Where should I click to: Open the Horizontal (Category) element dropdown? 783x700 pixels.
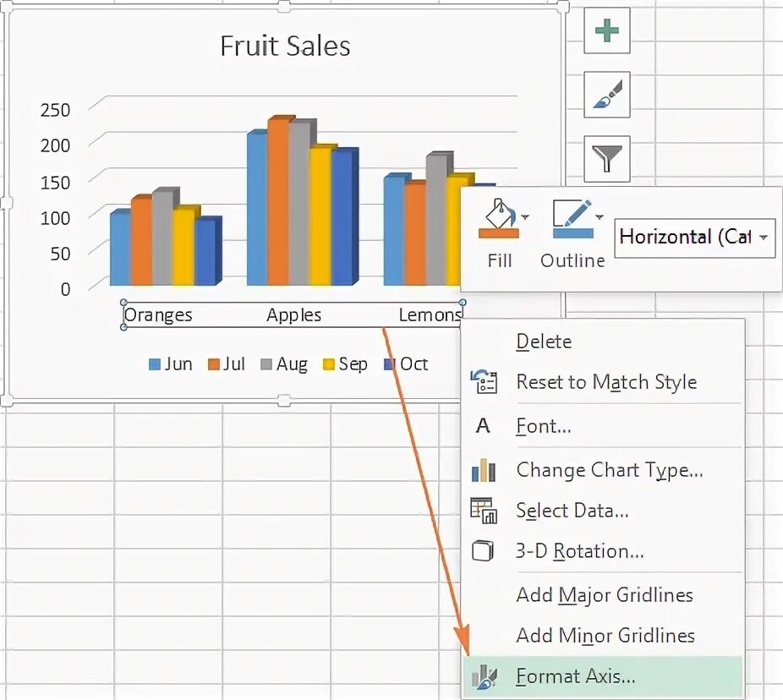point(693,237)
